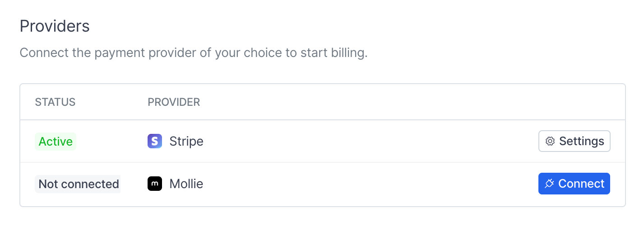
Task: Click the PROVIDER column header
Action: 174,102
